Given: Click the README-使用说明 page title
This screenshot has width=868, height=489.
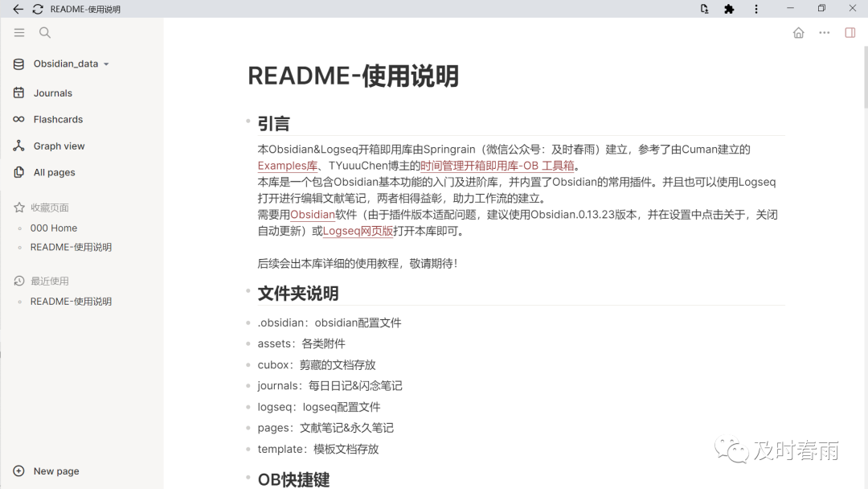Looking at the screenshot, I should [353, 76].
